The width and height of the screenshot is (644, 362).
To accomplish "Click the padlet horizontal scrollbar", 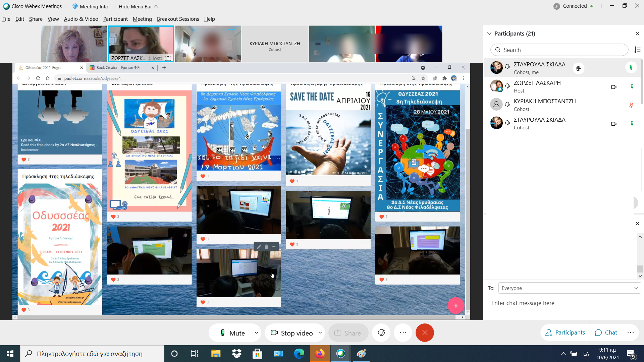I will 235,317.
